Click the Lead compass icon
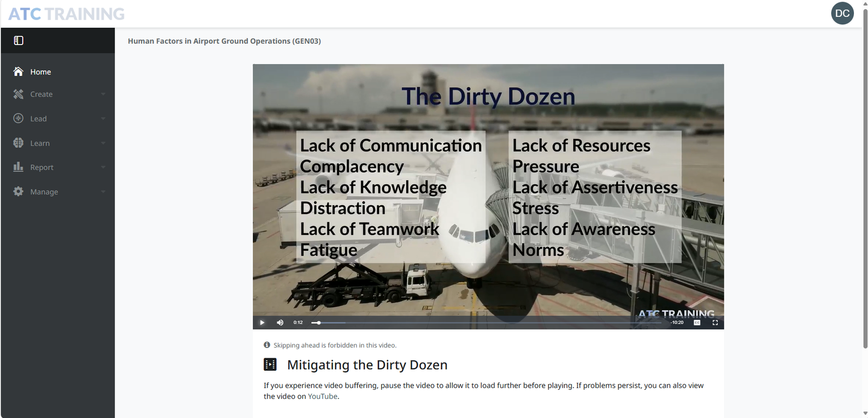 tap(18, 118)
